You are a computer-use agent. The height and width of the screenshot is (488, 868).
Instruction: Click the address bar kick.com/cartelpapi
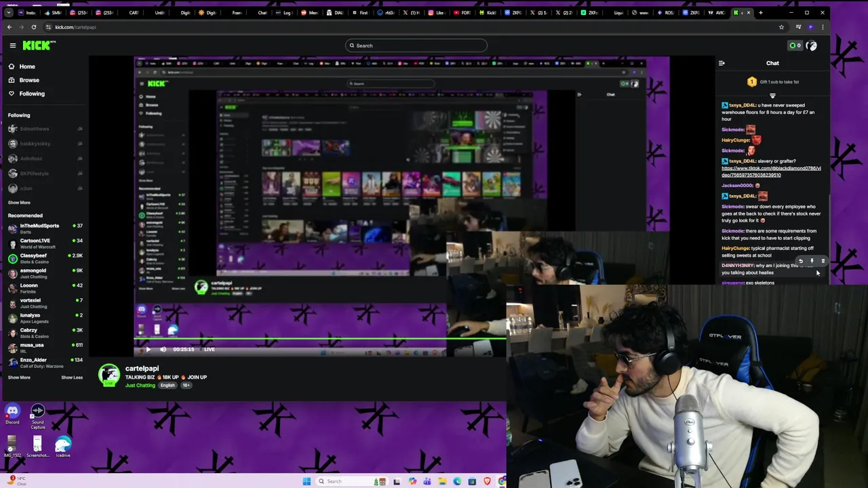pos(75,27)
